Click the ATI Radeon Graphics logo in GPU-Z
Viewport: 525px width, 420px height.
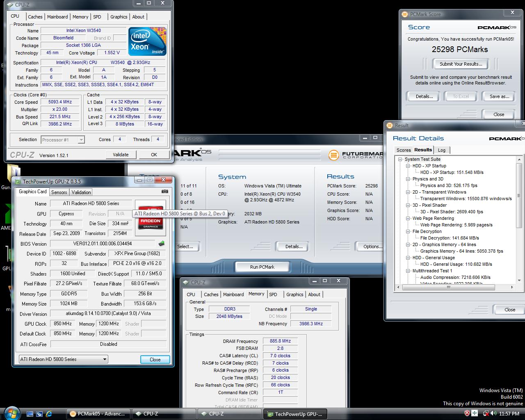pyautogui.click(x=151, y=217)
